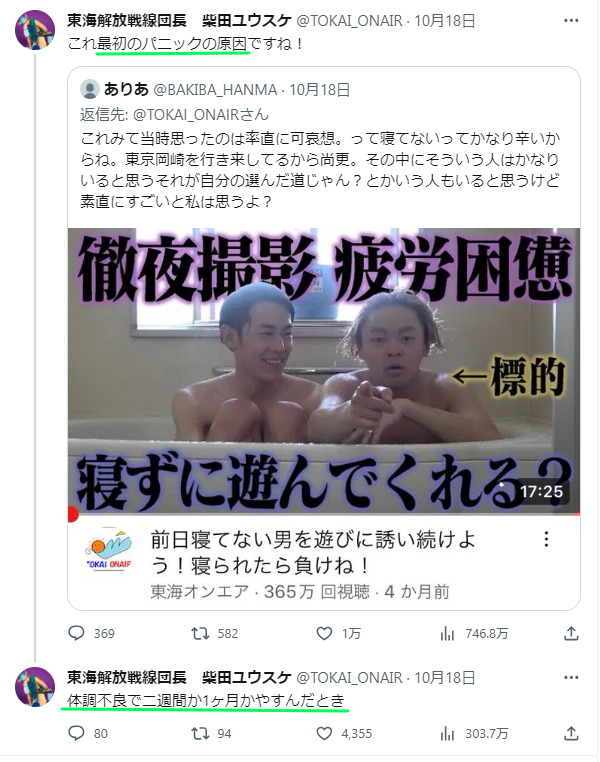Image resolution: width=600 pixels, height=762 pixels.
Task: Open more options menu on second tweet
Action: coord(571,677)
